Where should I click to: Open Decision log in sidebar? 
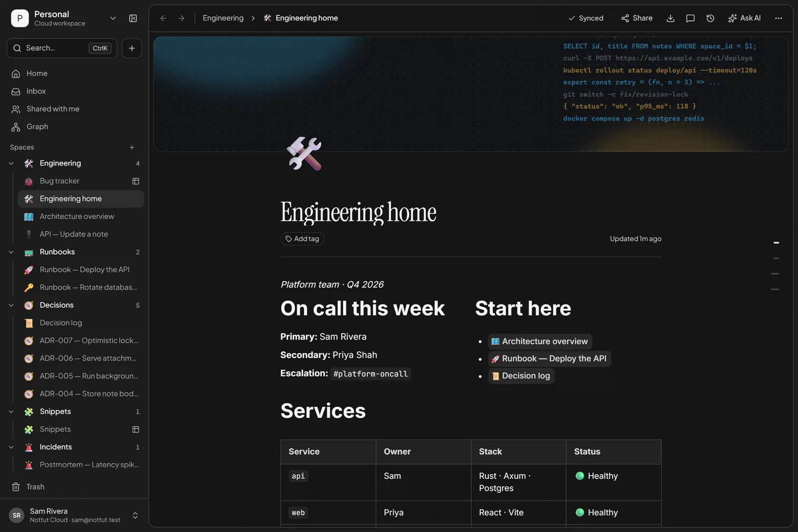[81, 323]
